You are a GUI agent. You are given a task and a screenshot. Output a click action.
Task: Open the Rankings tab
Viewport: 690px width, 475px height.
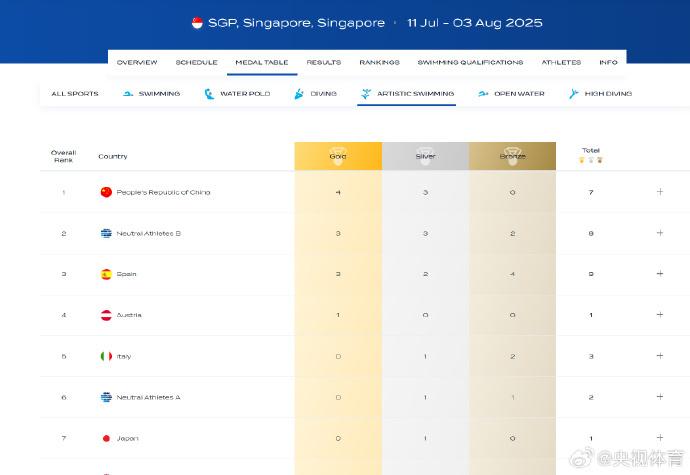point(379,62)
